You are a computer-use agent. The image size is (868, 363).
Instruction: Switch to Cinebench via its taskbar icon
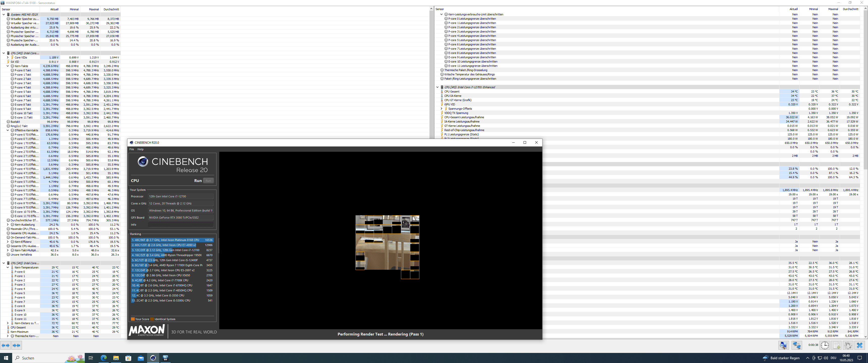(x=153, y=358)
